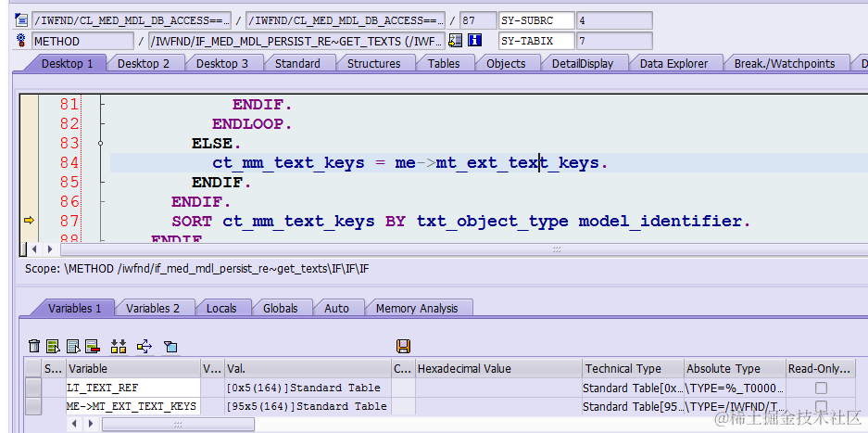Click the delete (trash) icon in variables toolbar
Screen dimensions: 868x433
click(34, 347)
